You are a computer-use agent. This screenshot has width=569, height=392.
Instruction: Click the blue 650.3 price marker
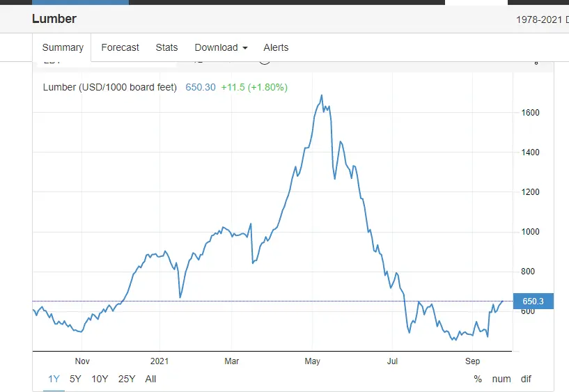pyautogui.click(x=533, y=301)
